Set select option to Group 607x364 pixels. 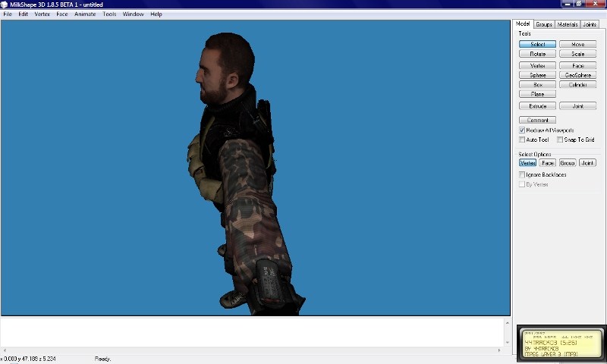[x=568, y=163]
